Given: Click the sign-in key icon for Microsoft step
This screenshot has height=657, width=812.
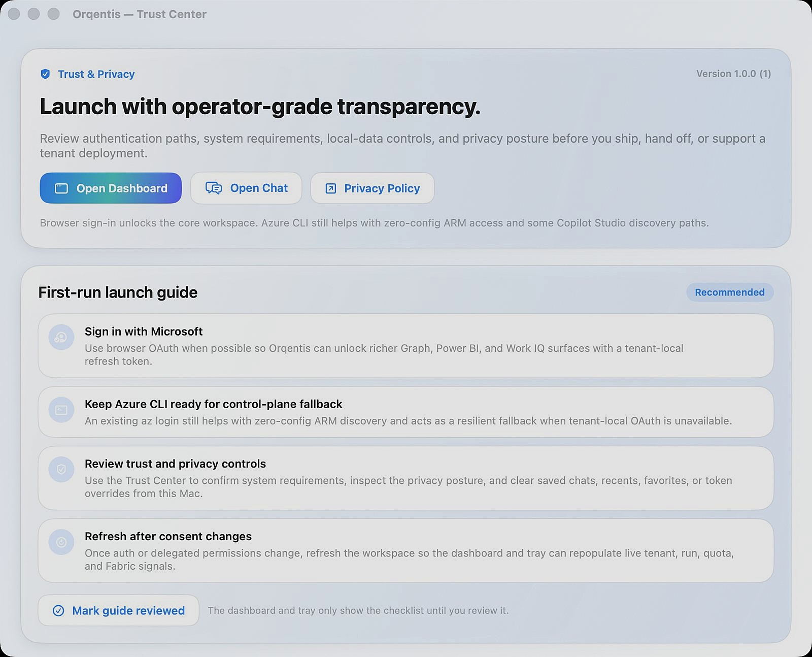Looking at the screenshot, I should coord(61,337).
